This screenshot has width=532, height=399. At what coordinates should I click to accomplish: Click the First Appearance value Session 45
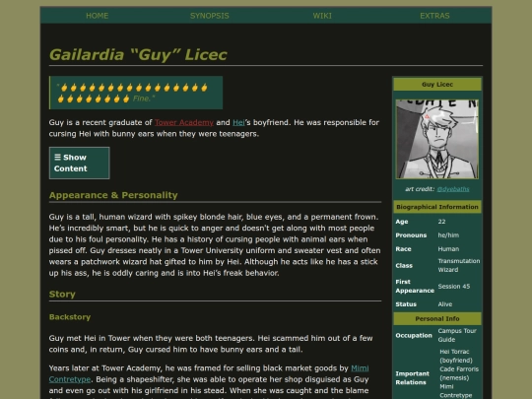click(x=454, y=287)
